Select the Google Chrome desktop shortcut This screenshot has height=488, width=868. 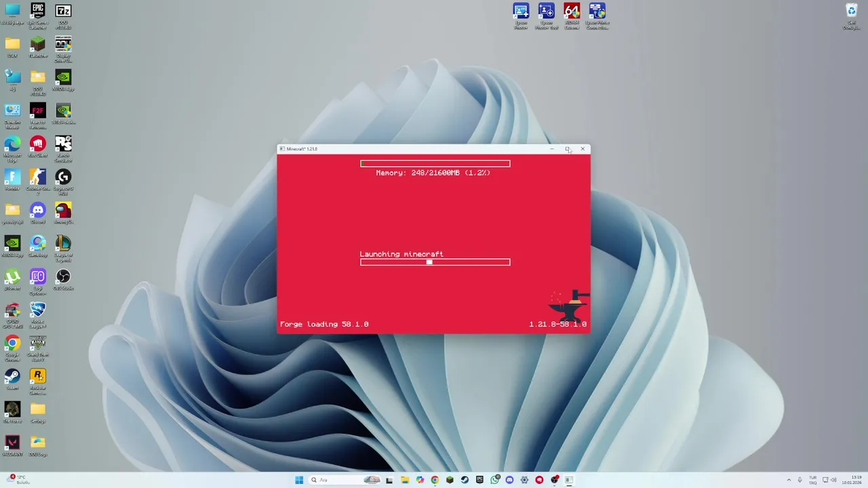click(12, 348)
